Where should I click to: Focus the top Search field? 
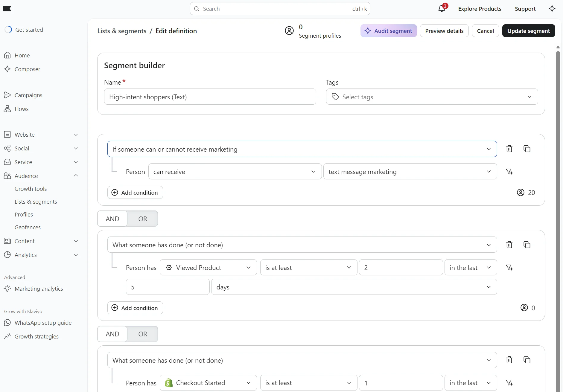(x=280, y=9)
